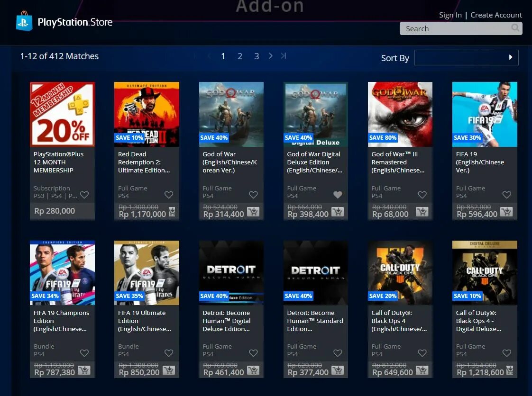532x396 pixels.
Task: Click the Rp 68,000 price
Action: [x=390, y=214]
